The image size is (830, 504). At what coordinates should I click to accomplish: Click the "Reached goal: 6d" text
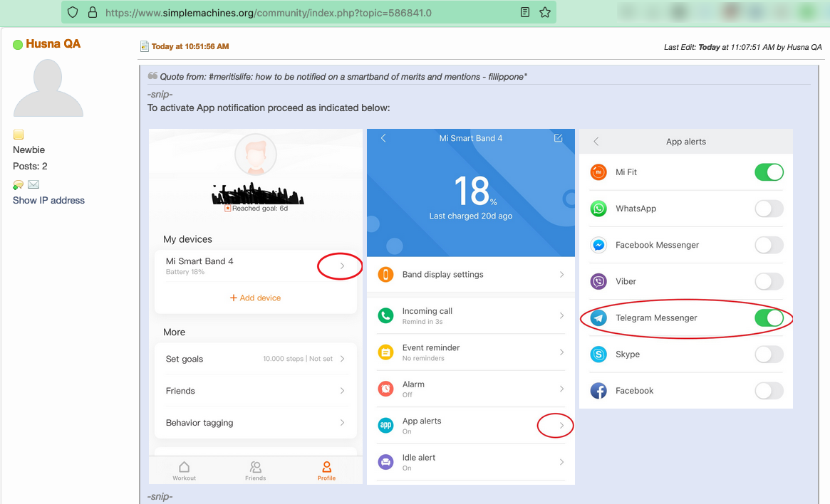(x=260, y=209)
